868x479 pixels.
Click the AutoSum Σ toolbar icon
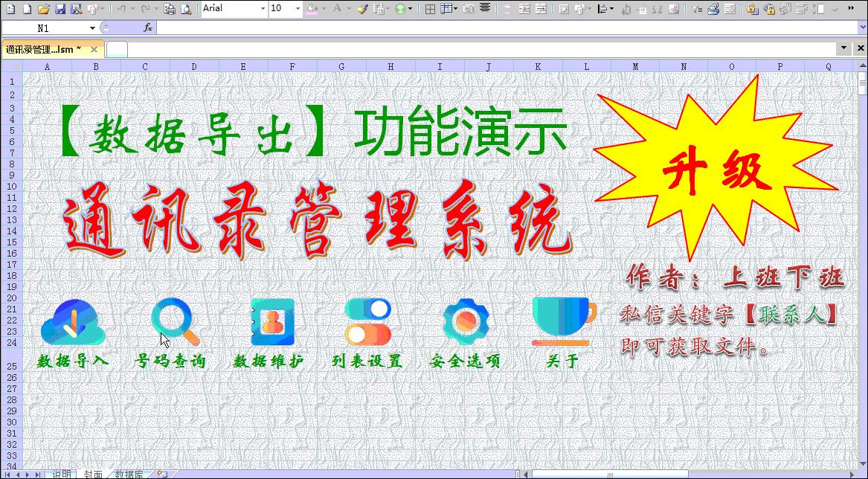click(x=659, y=10)
